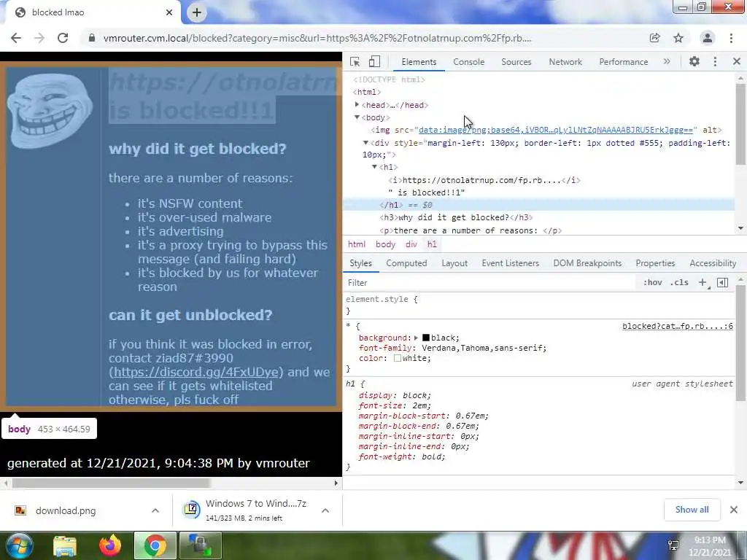The height and width of the screenshot is (560, 747).
Task: Select body in the breadcrumb bar
Action: point(385,244)
